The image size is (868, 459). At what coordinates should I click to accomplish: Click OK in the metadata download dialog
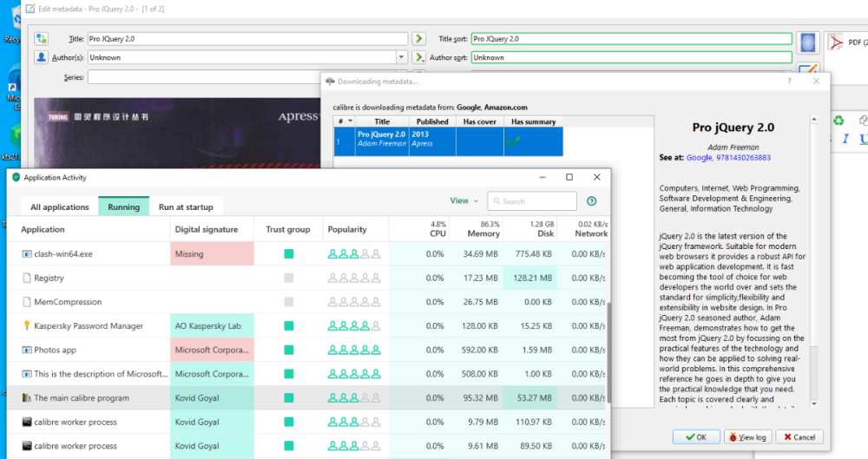point(696,437)
